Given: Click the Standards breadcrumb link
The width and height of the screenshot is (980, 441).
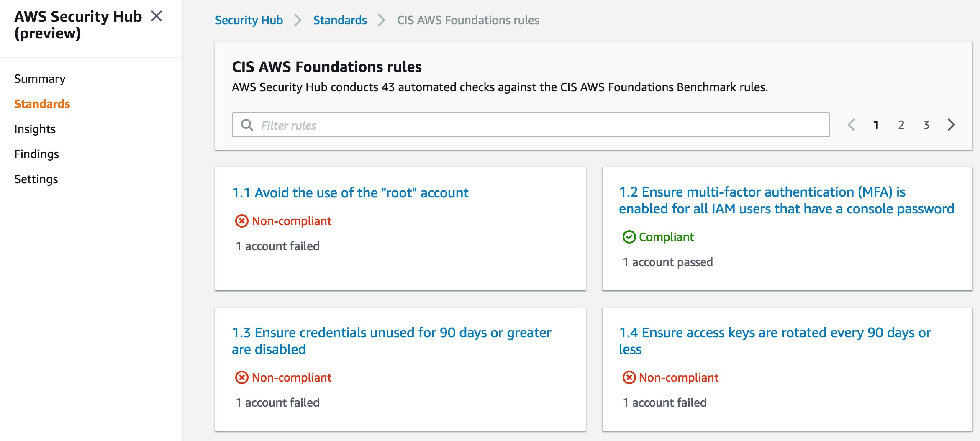Looking at the screenshot, I should coord(340,20).
